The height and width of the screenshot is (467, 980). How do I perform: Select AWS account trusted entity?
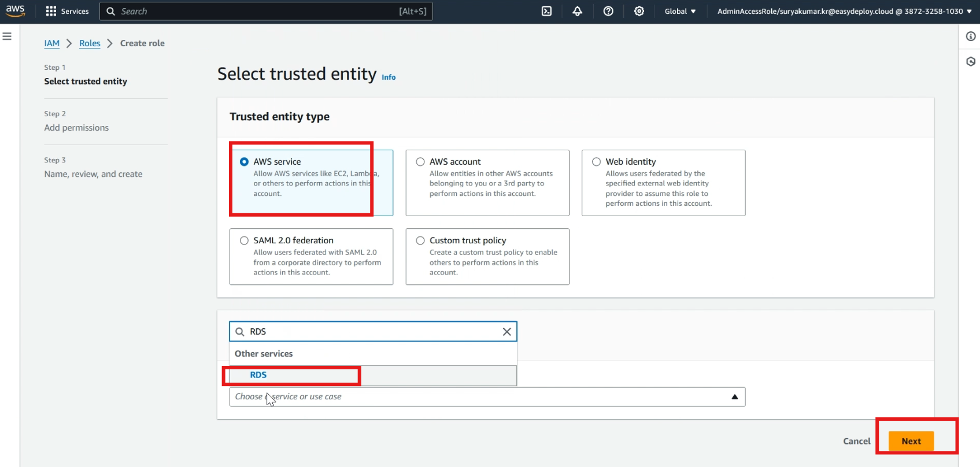(x=487, y=183)
